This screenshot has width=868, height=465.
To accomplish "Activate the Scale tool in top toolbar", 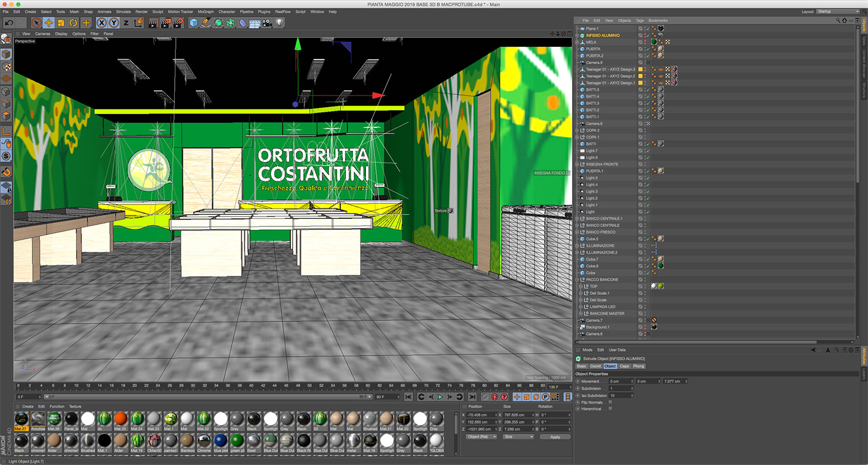I will pyautogui.click(x=61, y=23).
